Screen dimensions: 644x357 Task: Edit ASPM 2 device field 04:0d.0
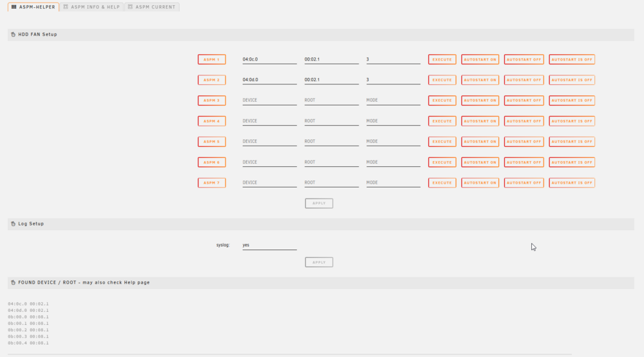pos(269,80)
